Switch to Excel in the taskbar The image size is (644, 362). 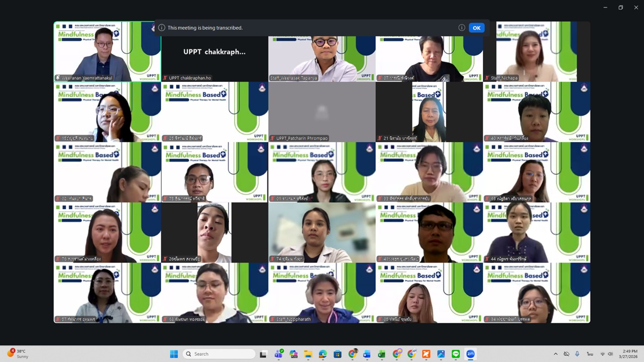click(x=381, y=354)
